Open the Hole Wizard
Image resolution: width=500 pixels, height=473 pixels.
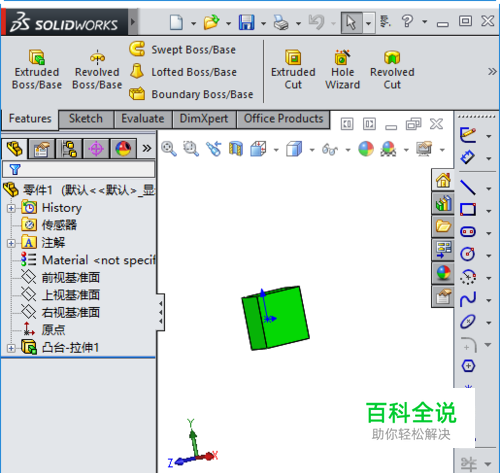[342, 69]
